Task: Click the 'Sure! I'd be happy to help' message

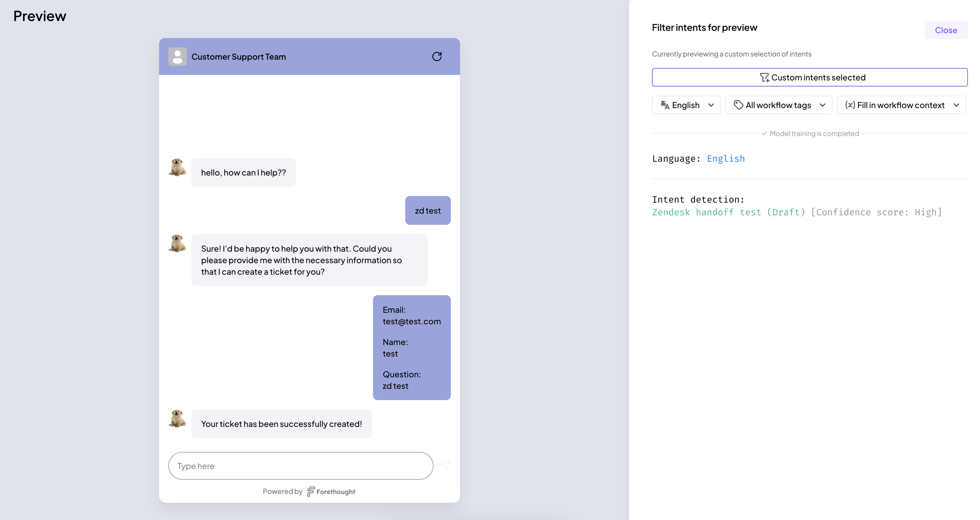Action: click(x=309, y=260)
